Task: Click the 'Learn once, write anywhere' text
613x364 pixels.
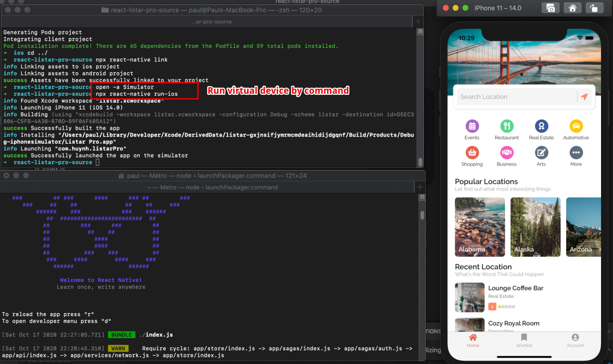Action: tap(101, 287)
